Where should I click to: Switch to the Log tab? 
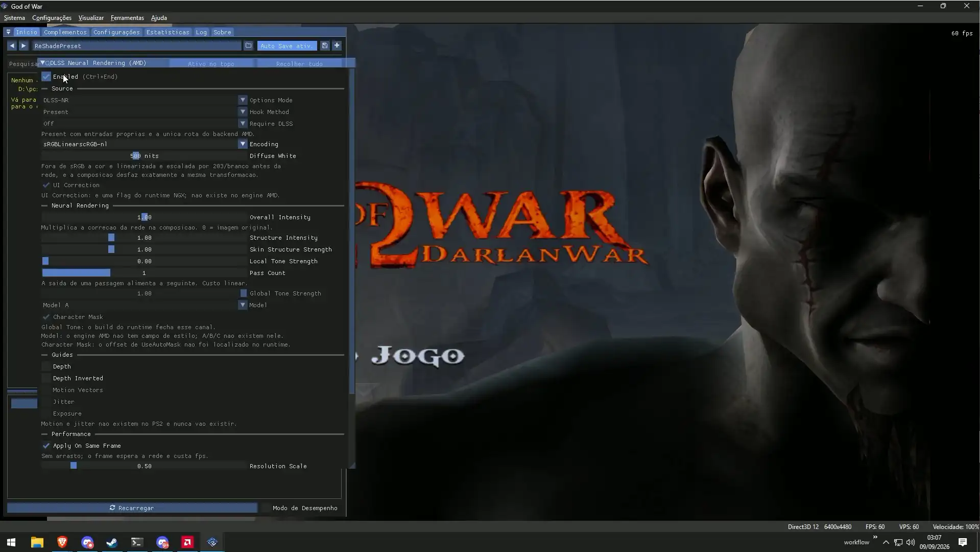pos(201,32)
